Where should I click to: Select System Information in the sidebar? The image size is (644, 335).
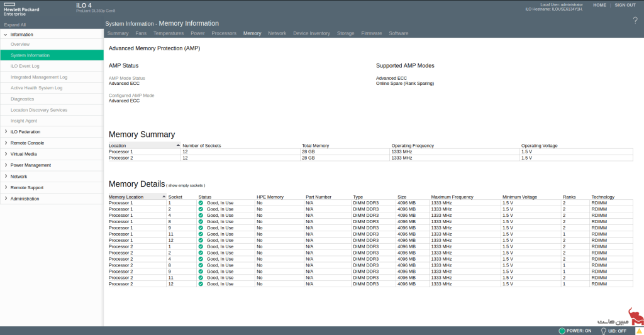click(x=52, y=55)
